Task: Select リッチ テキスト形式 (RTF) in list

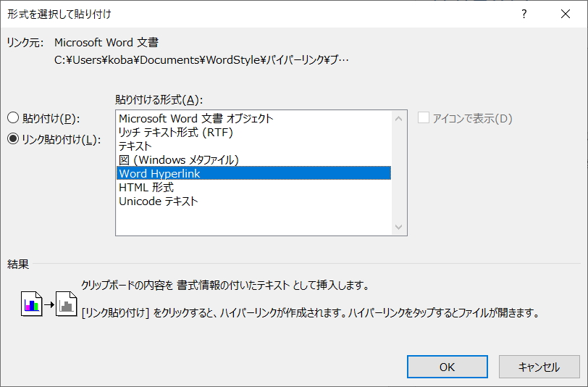Action: click(175, 132)
